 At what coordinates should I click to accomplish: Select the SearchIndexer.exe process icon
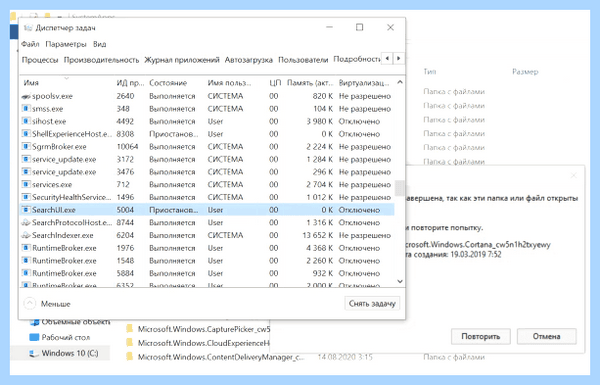[x=26, y=235]
